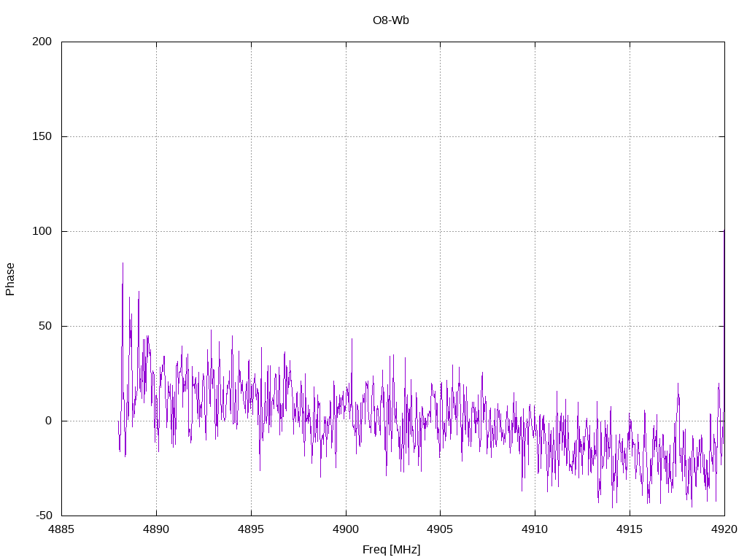Click the x-axis tick label 4895
The image size is (747, 560).
coord(251,529)
